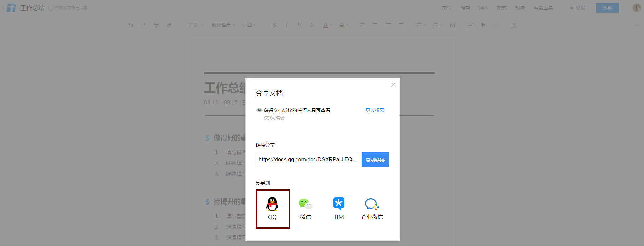Expand the 正文 paragraph style dropdown

pos(196,25)
